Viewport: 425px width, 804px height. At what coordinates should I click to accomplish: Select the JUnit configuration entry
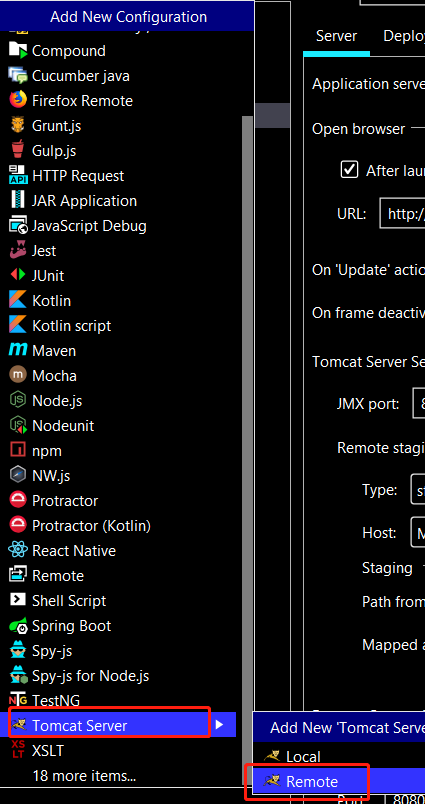pos(122,275)
